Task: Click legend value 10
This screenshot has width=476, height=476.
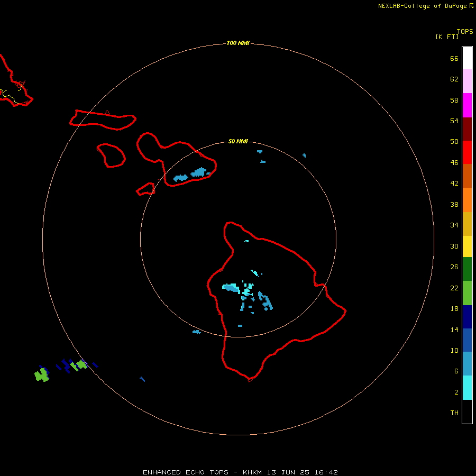Action: pos(454,351)
